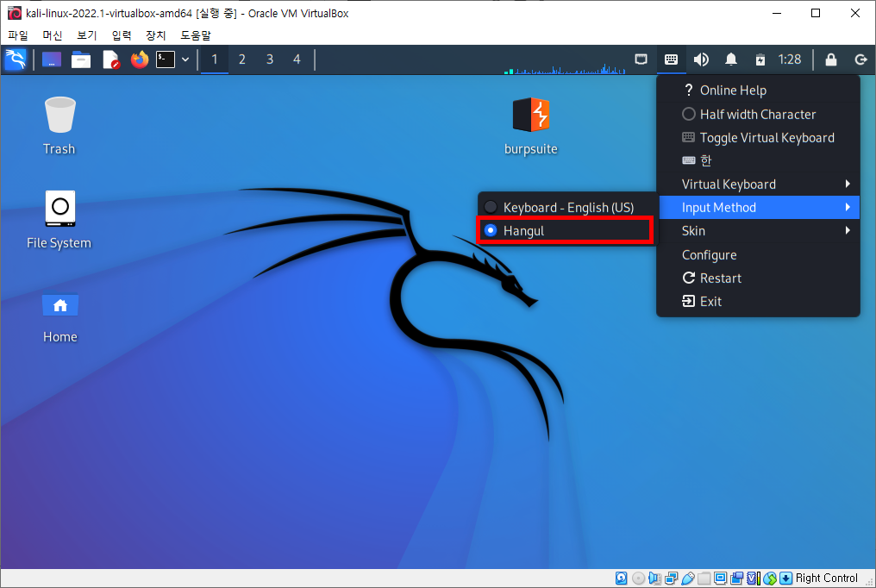Click VirtualBox CPU virtualization status icon

click(753, 579)
